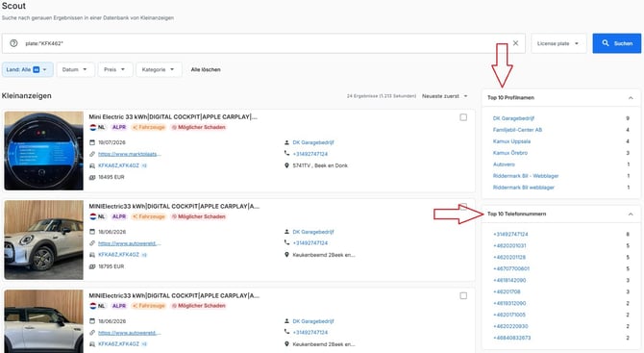
Task: Collapse the Top 10 Profilnamen panel
Action: coord(631,98)
